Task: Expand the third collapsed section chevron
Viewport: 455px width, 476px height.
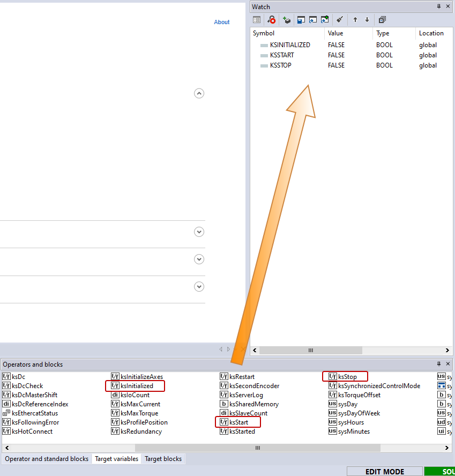Action: point(199,287)
